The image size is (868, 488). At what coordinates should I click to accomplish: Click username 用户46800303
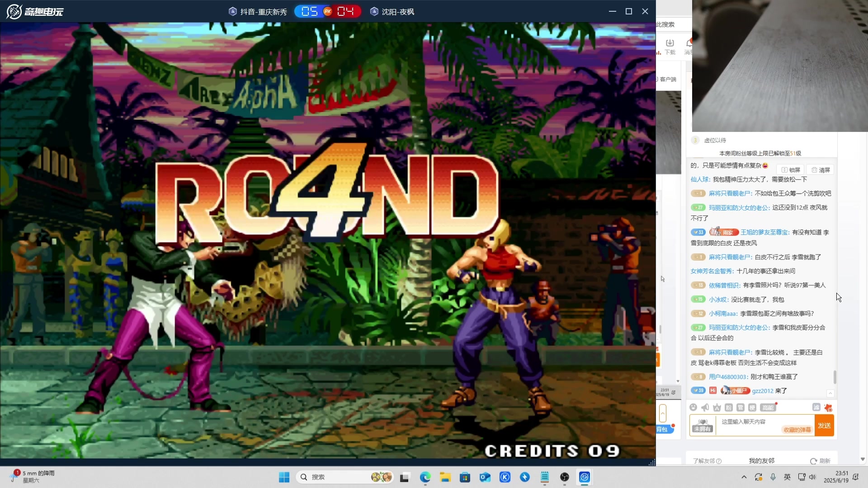click(728, 377)
